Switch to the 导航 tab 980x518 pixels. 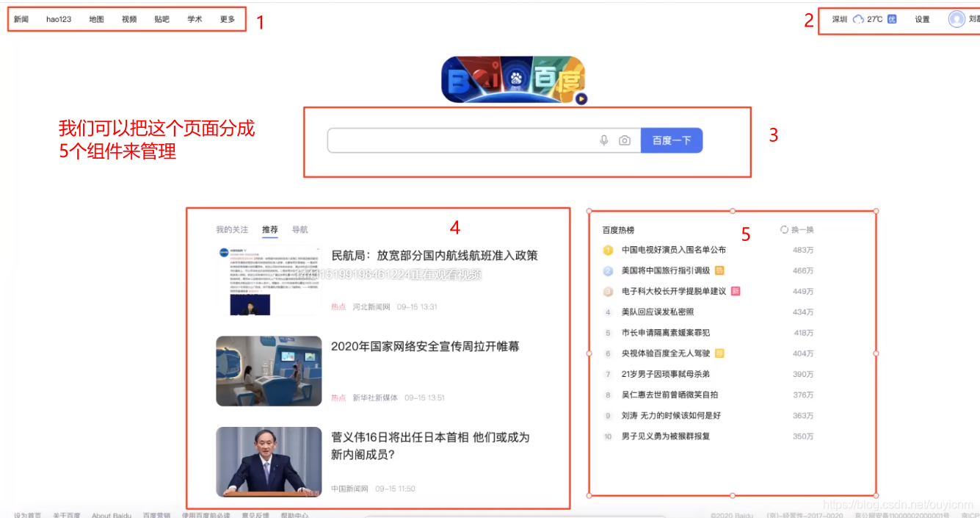tap(300, 230)
